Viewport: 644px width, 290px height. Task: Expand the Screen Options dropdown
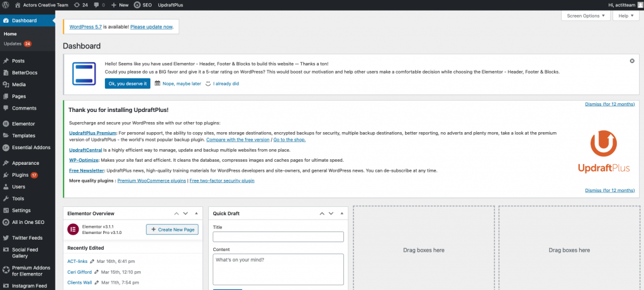586,16
